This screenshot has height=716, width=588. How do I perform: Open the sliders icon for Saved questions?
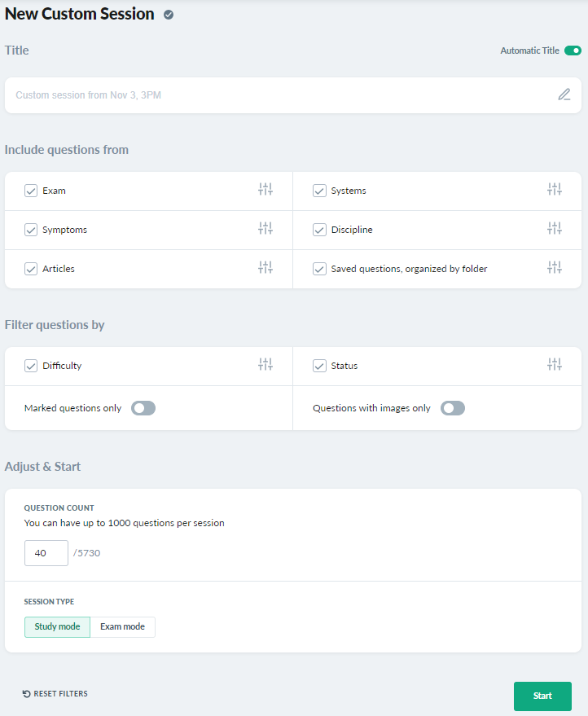click(x=555, y=267)
